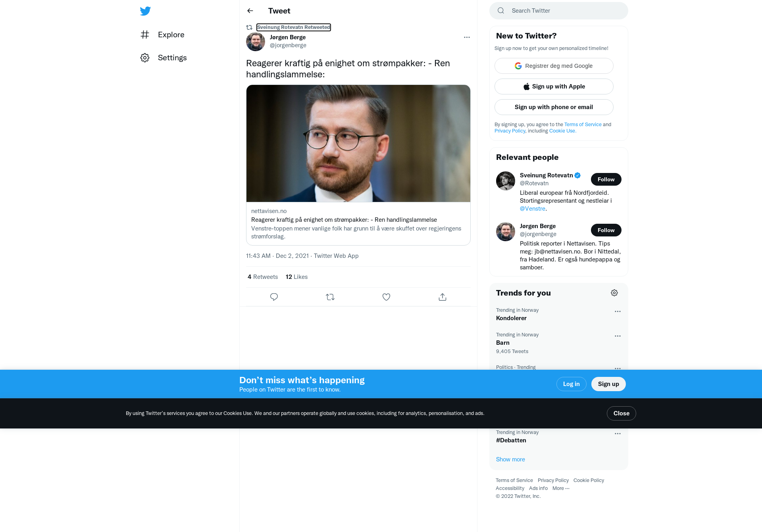Viewport: 762px width, 532px height.
Task: Open Settings from the left sidebar
Action: (x=164, y=58)
